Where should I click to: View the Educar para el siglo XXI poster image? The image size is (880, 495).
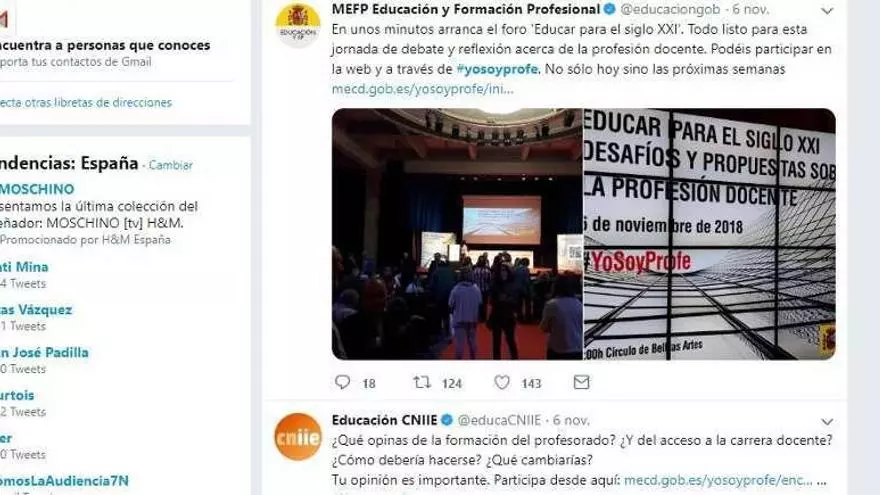pyautogui.click(x=709, y=234)
